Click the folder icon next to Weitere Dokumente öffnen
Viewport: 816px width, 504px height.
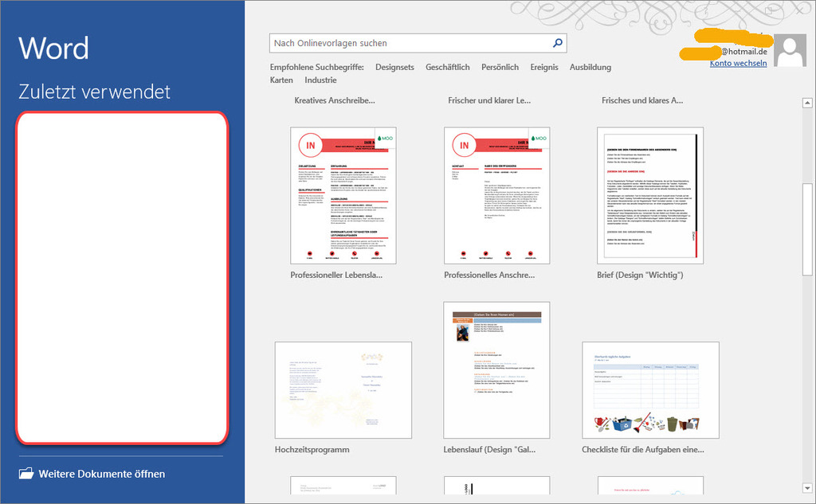click(x=26, y=473)
